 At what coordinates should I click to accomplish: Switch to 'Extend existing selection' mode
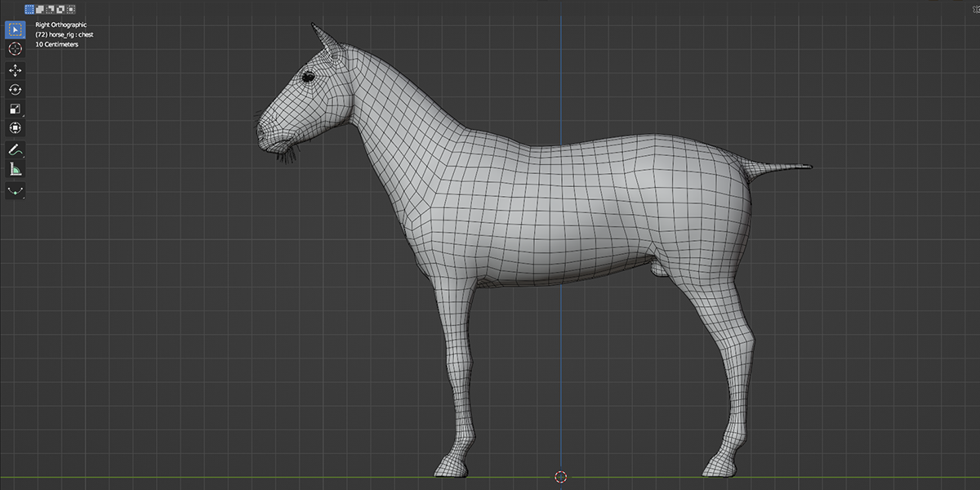point(41,10)
